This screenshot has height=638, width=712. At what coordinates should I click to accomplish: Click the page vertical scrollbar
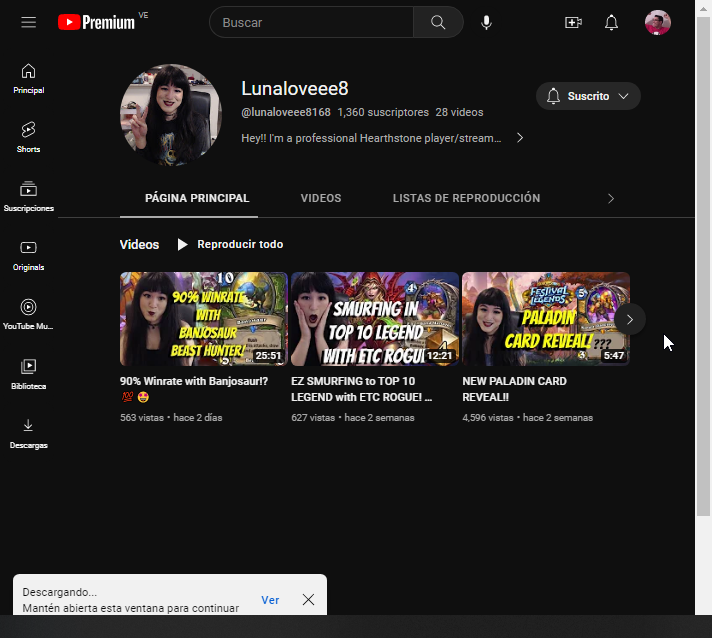[703, 267]
